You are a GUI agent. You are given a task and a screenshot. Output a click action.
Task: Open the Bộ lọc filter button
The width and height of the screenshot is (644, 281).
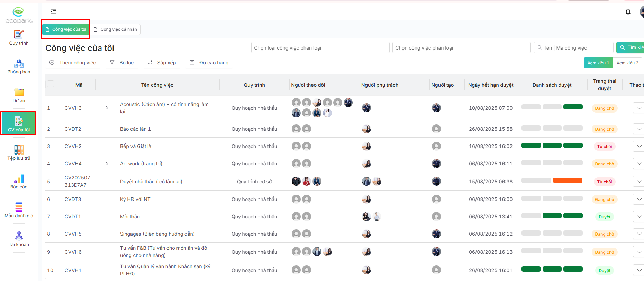point(122,63)
